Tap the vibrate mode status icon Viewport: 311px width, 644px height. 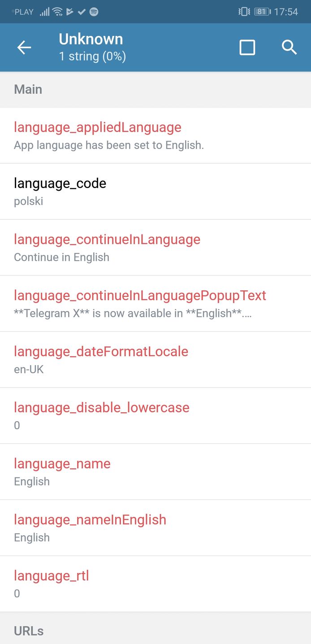coord(244,12)
